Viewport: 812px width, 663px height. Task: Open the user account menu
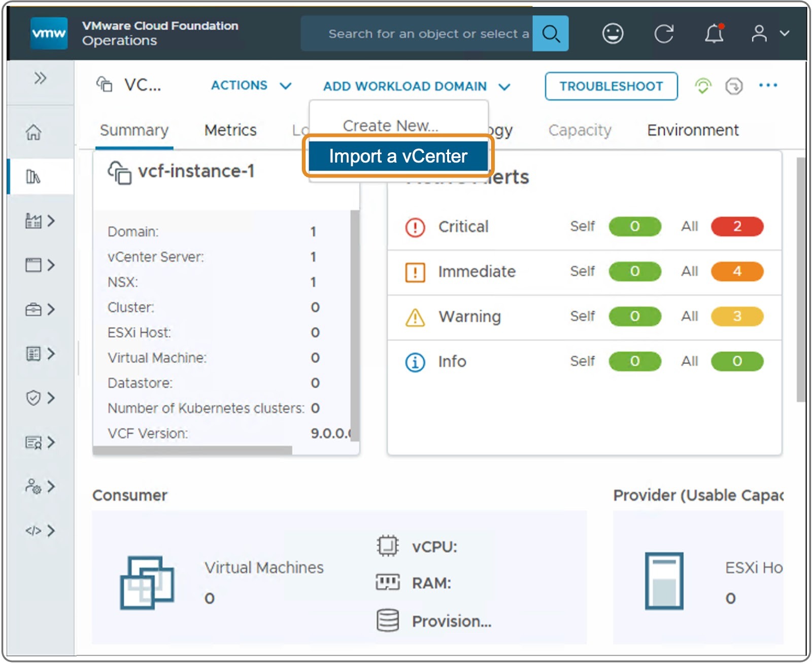pos(769,33)
